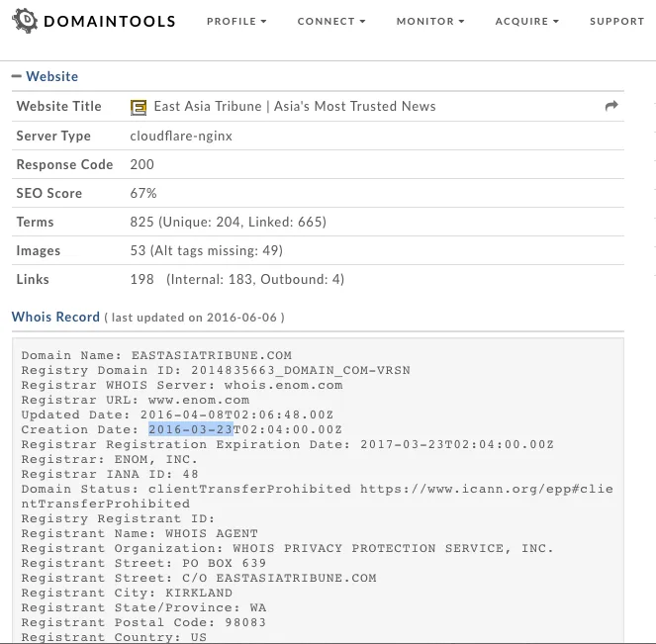Click the Registrar IANA ID: 48 line
The height and width of the screenshot is (644, 656).
tap(110, 474)
